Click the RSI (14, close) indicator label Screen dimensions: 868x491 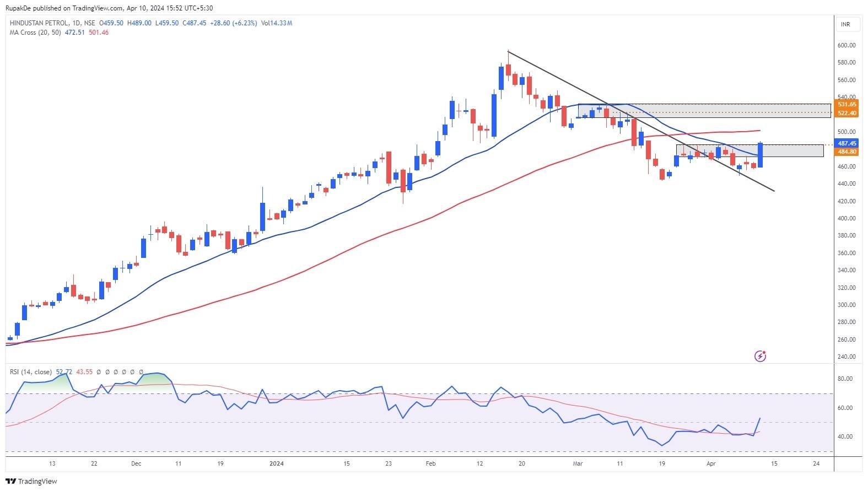[x=31, y=372]
